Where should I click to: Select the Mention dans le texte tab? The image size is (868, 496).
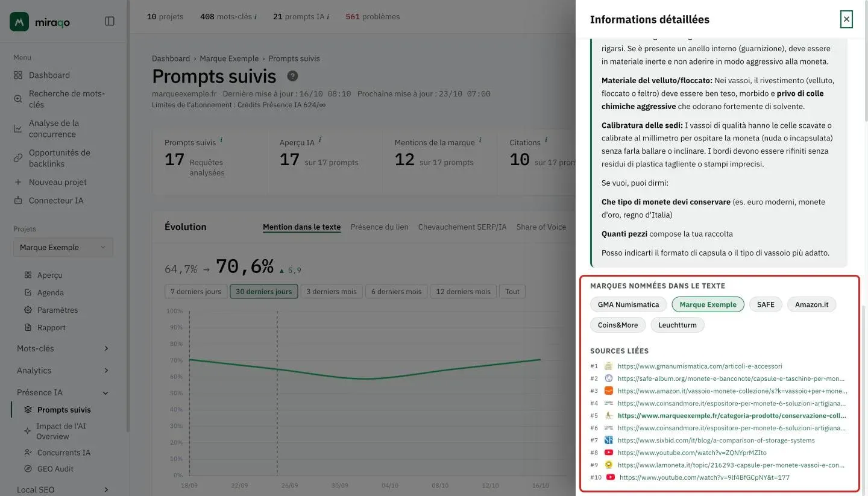pyautogui.click(x=301, y=227)
